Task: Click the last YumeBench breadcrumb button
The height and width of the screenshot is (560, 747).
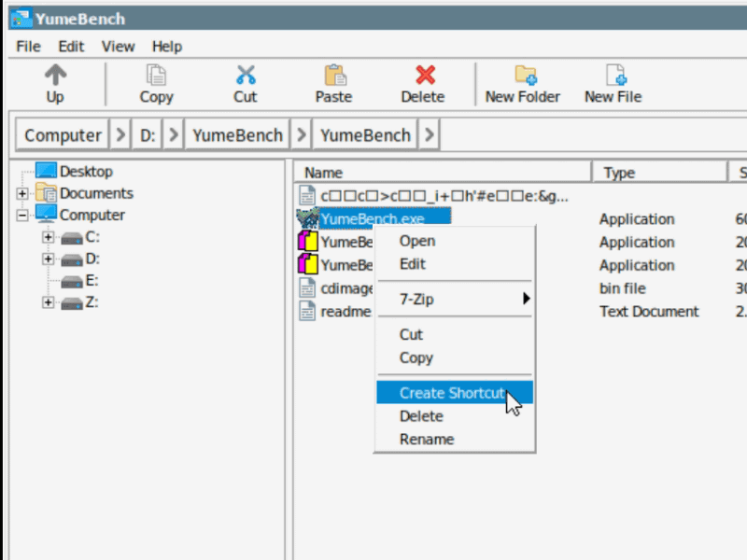Action: click(x=365, y=135)
